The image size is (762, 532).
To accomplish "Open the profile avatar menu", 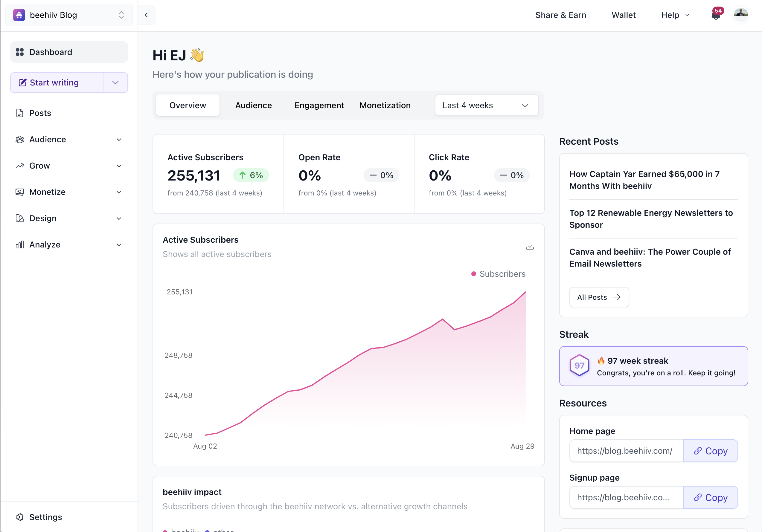I will click(741, 15).
